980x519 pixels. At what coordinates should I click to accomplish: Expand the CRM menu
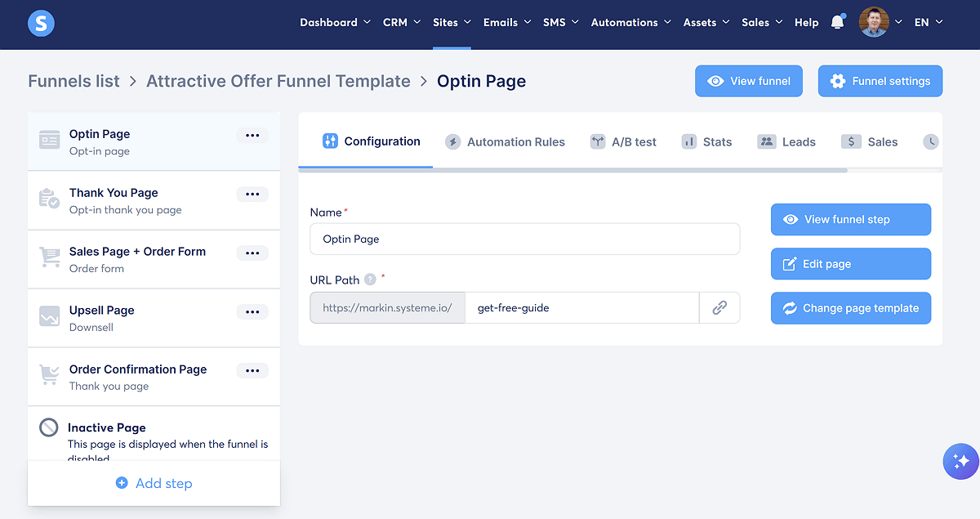[x=402, y=22]
